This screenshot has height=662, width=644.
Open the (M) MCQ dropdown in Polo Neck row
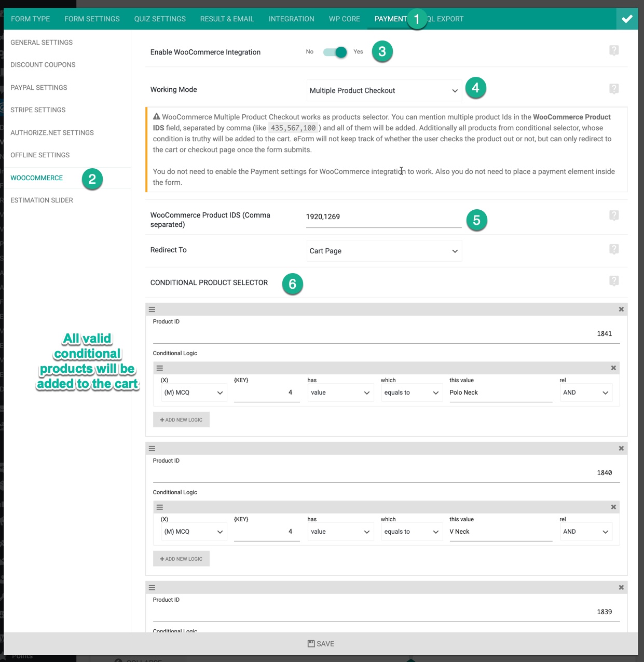point(194,393)
